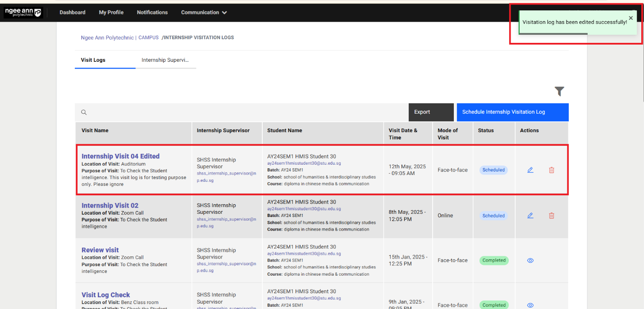Go to My Profile page
This screenshot has height=309, width=644.
click(x=111, y=13)
